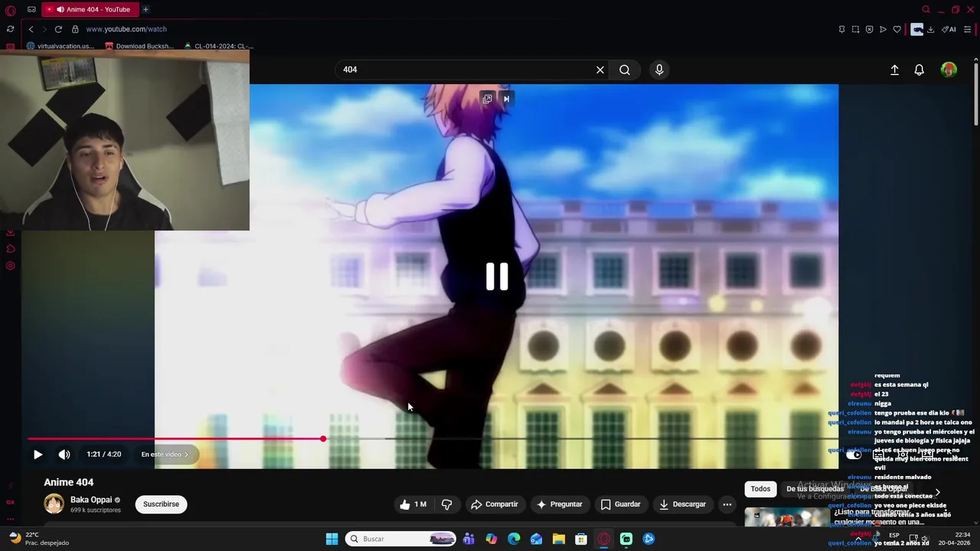Click the Suscribirse button
The width and height of the screenshot is (980, 551).
161,504
